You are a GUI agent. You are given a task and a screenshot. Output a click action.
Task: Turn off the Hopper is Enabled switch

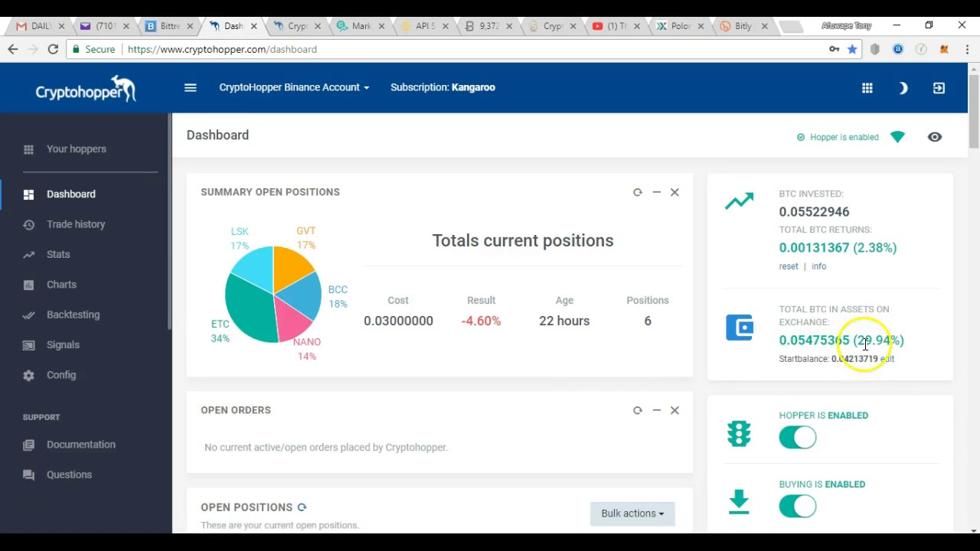pos(798,438)
